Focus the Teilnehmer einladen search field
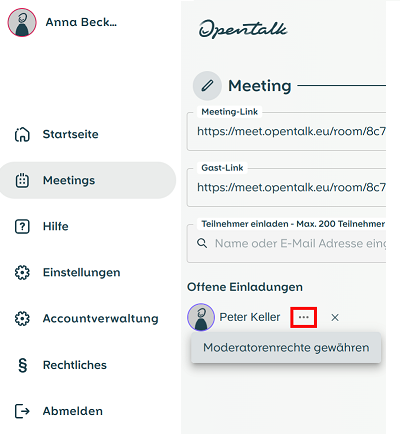Viewport: 400px width, 434px height. pyautogui.click(x=287, y=244)
